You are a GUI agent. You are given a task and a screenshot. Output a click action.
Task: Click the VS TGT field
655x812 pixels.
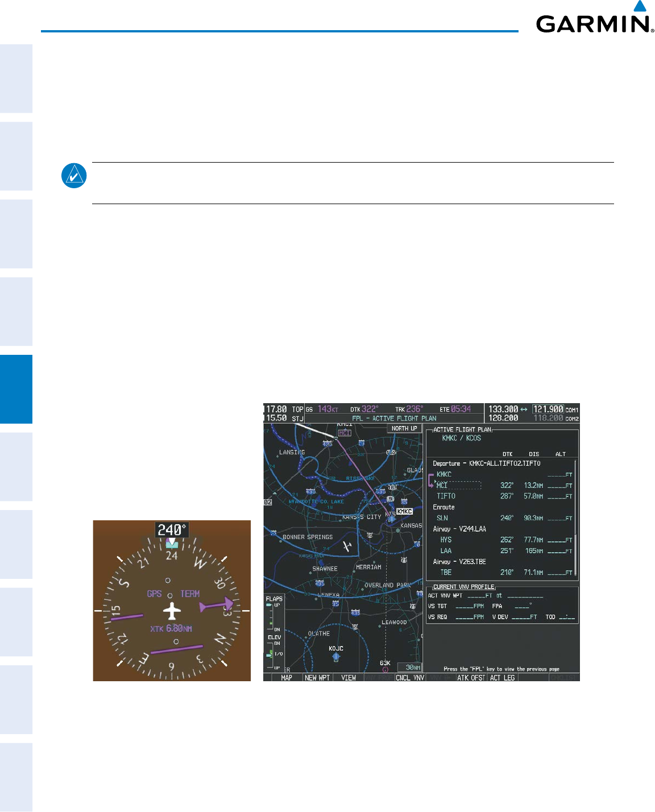[x=456, y=606]
